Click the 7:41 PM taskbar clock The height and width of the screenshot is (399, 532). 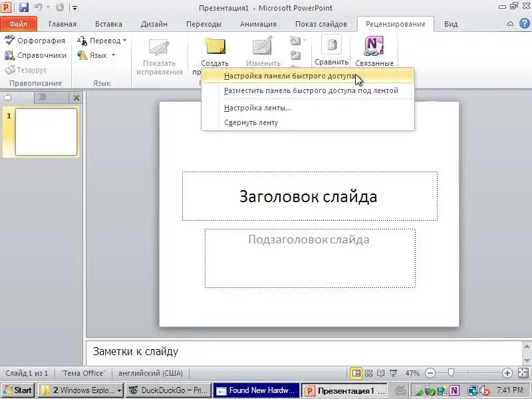click(x=510, y=390)
